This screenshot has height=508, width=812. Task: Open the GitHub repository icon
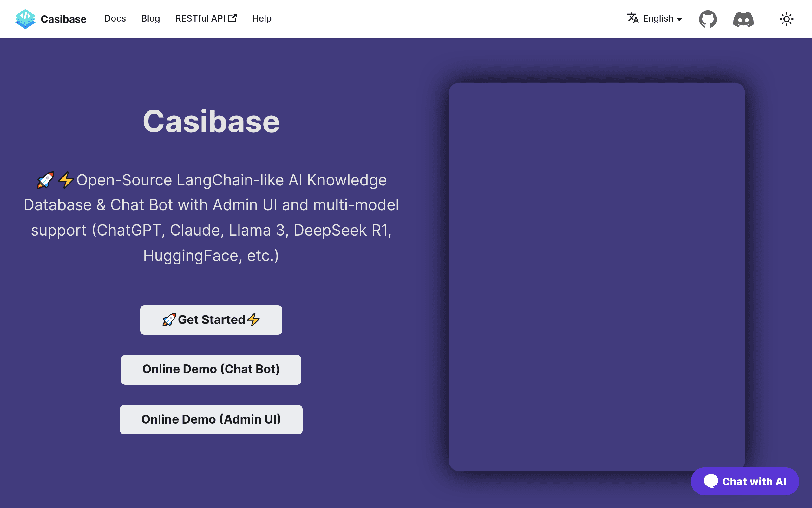click(x=708, y=19)
